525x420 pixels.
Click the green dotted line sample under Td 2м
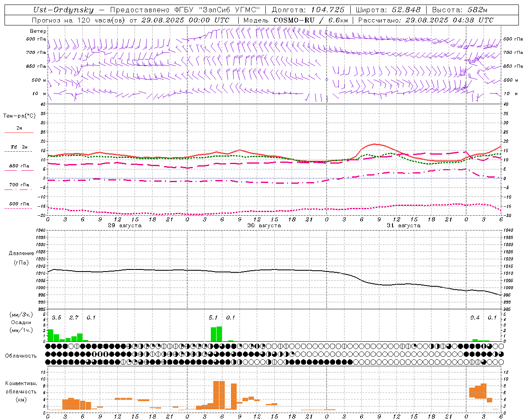(18, 152)
